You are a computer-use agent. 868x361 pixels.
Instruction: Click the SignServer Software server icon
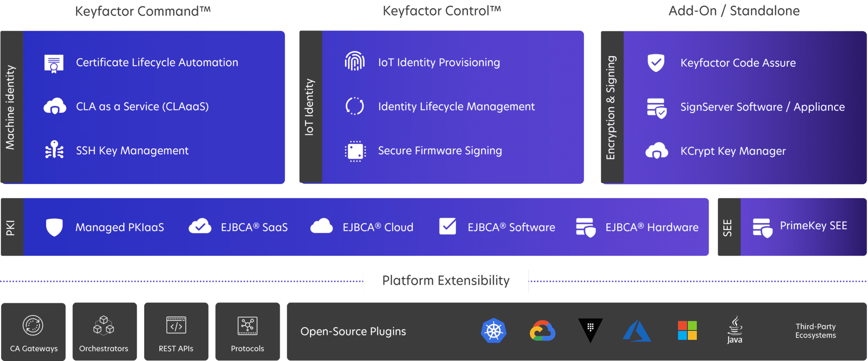coord(657,108)
